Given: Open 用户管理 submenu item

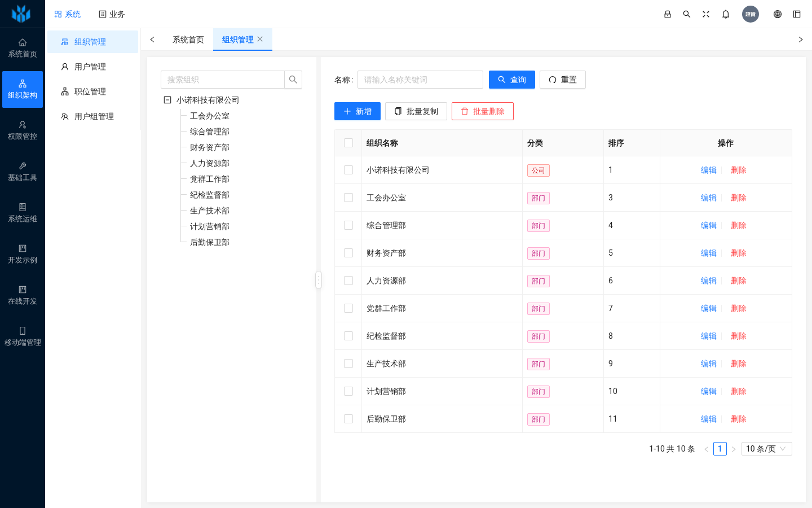Looking at the screenshot, I should click(x=92, y=67).
